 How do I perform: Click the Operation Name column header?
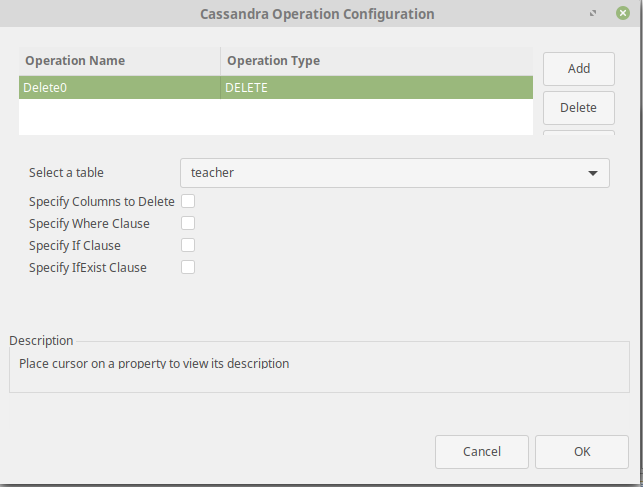pyautogui.click(x=119, y=61)
